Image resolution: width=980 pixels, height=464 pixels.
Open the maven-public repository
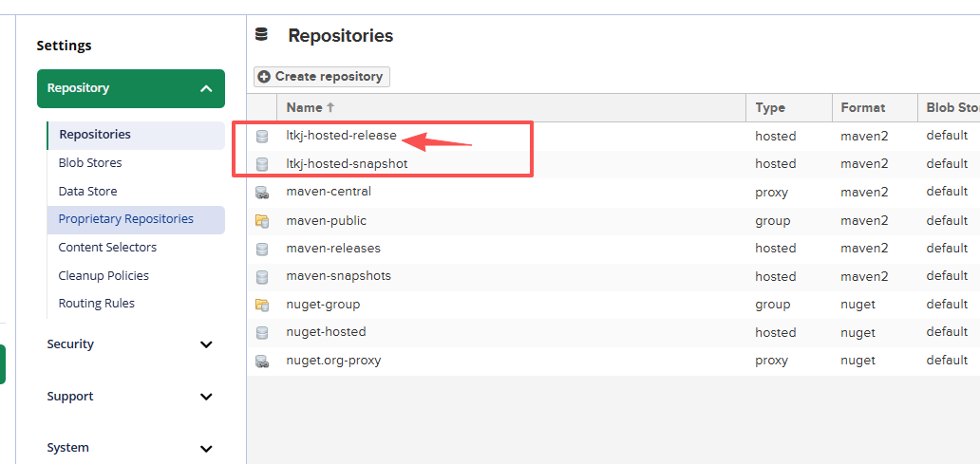point(327,220)
